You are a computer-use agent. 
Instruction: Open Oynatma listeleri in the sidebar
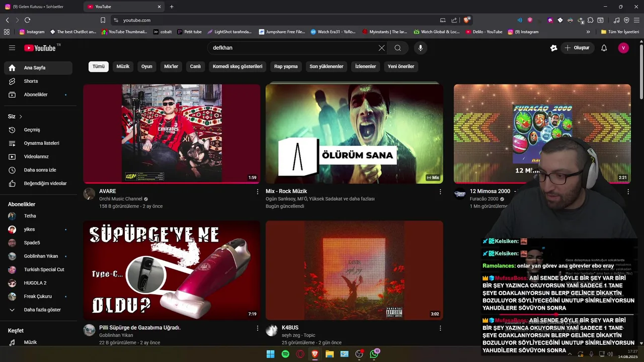point(38,143)
